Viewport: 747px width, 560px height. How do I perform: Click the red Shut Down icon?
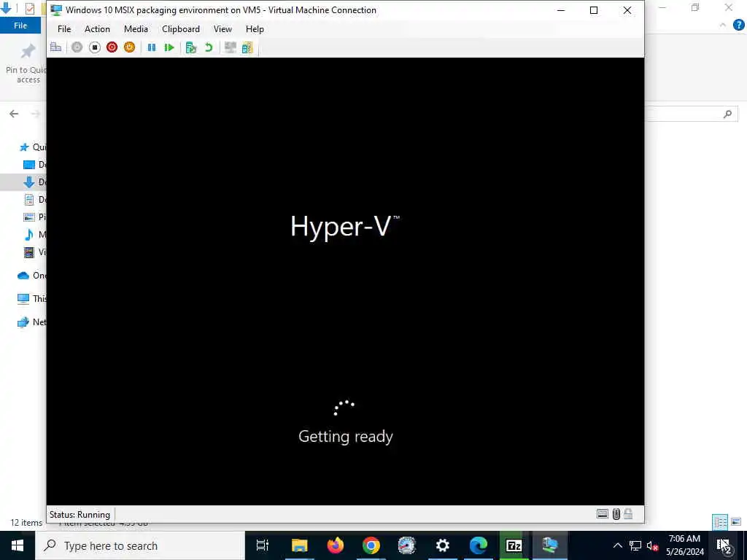pos(112,47)
